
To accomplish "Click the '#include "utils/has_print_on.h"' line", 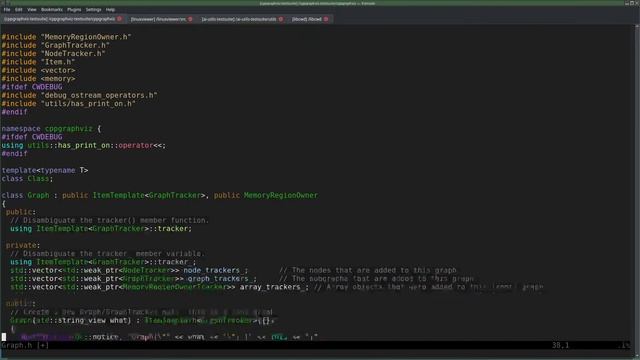I will tap(69, 104).
